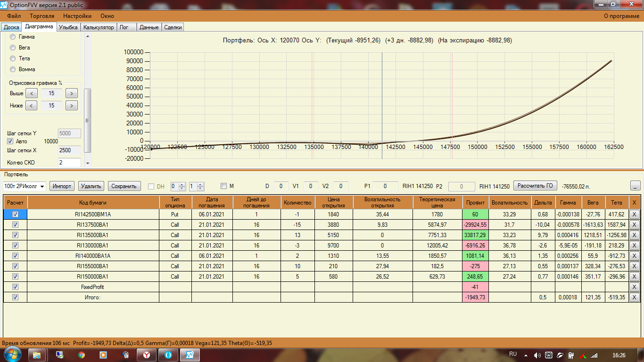
Task: Switch to the Сделки tab
Action: pos(173,27)
